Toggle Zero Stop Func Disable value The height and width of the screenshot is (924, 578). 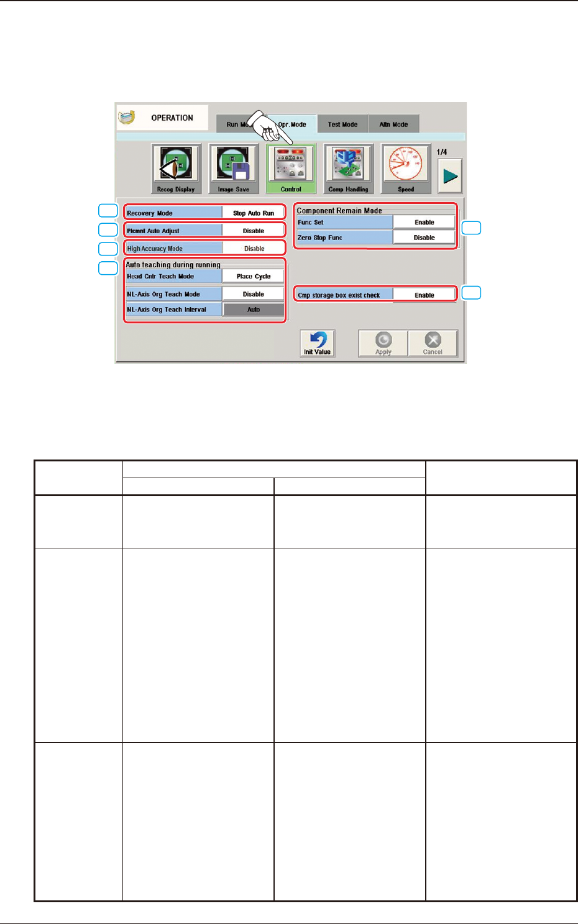pos(424,238)
